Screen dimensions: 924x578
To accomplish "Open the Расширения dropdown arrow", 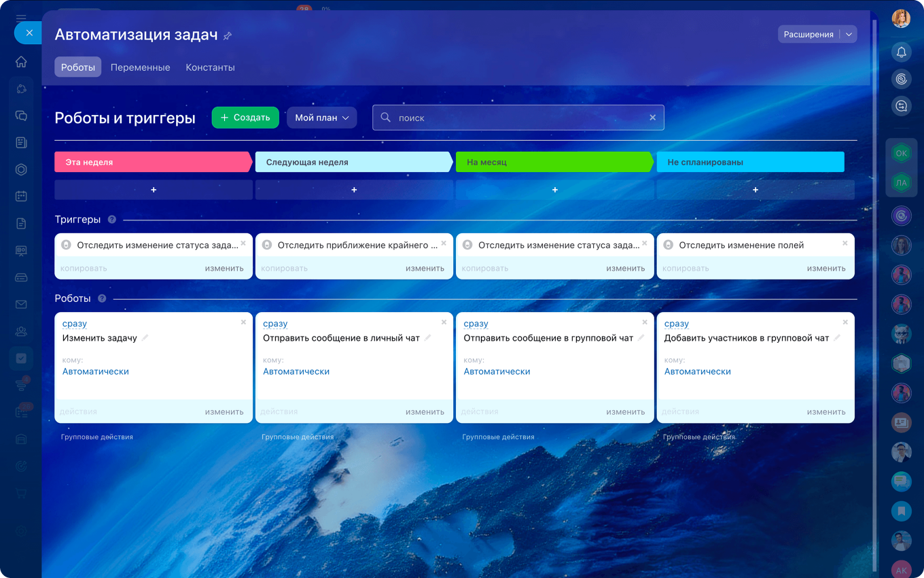I will (849, 34).
